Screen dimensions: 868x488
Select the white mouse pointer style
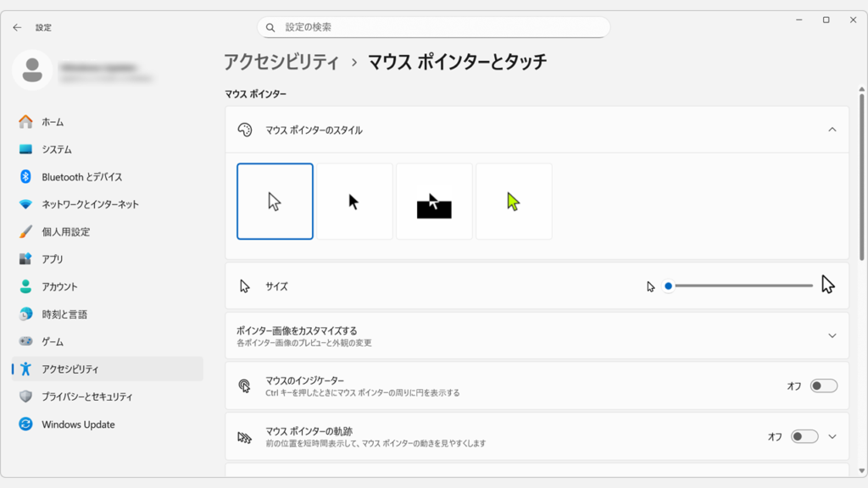point(275,201)
